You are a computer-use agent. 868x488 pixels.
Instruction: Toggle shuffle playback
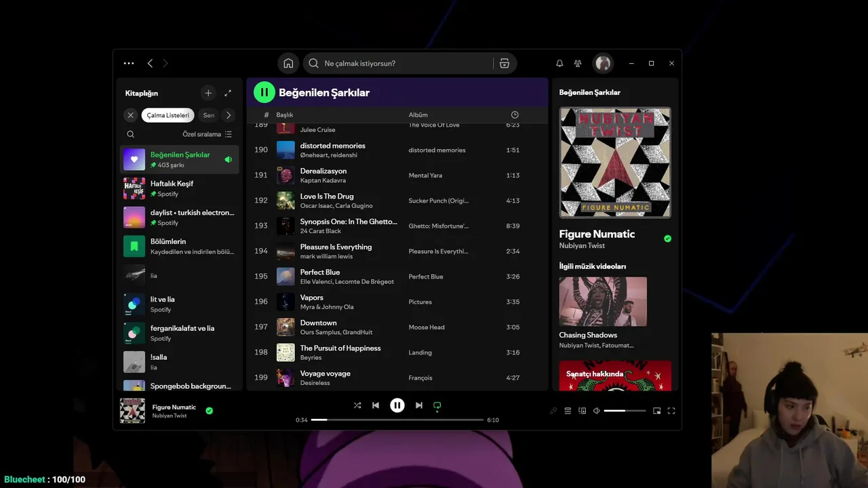357,405
